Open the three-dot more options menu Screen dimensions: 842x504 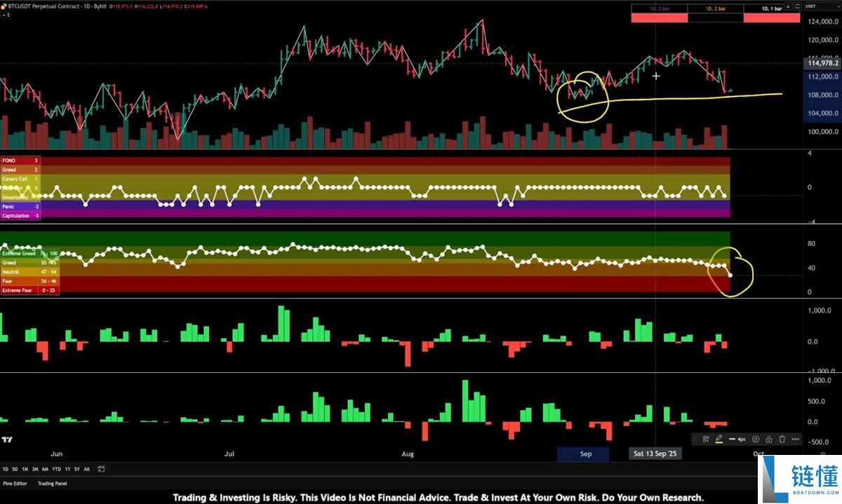tap(796, 439)
